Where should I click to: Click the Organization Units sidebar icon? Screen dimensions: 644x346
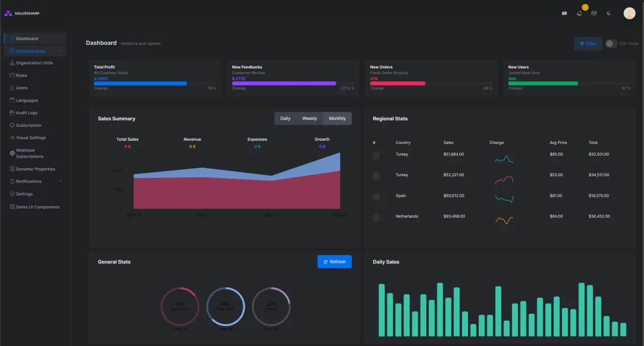tap(12, 63)
